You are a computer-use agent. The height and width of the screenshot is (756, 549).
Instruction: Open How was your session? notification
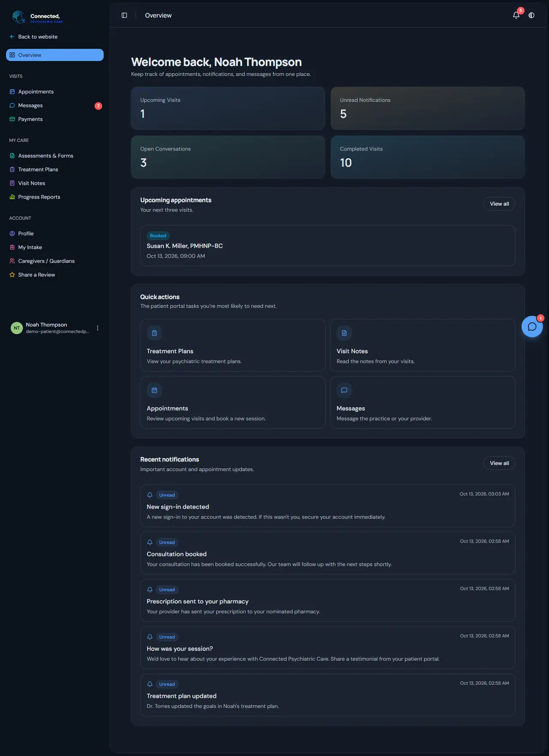point(328,647)
